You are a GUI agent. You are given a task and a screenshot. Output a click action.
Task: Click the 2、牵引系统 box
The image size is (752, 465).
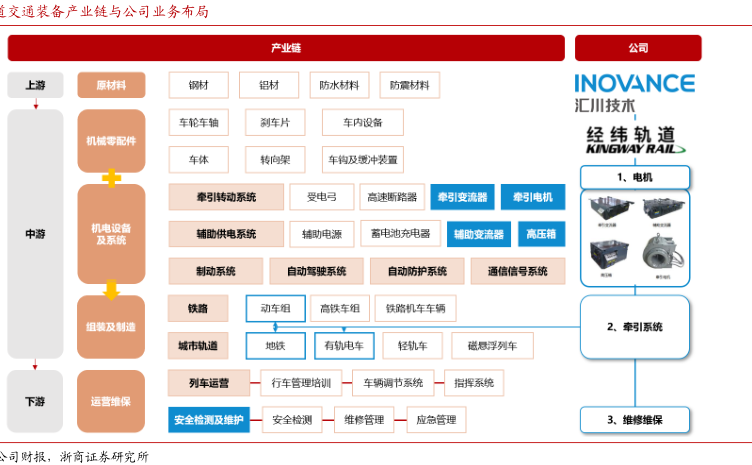(x=636, y=327)
